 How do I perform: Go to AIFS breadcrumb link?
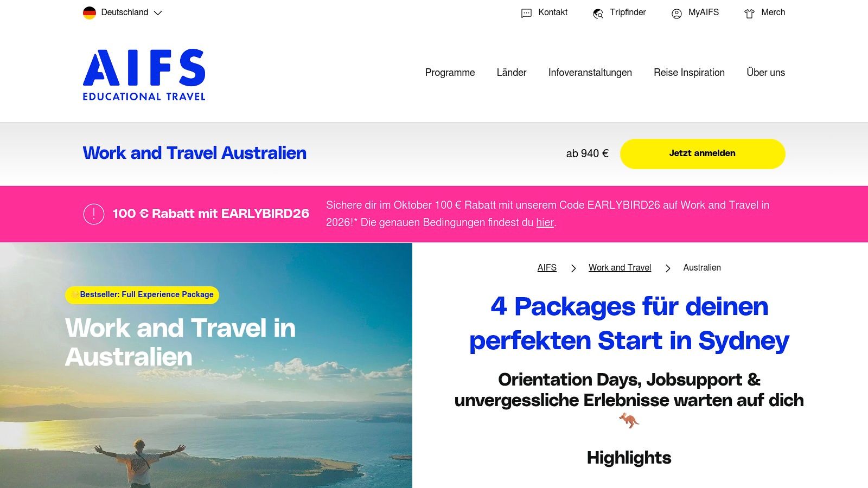[x=547, y=268]
